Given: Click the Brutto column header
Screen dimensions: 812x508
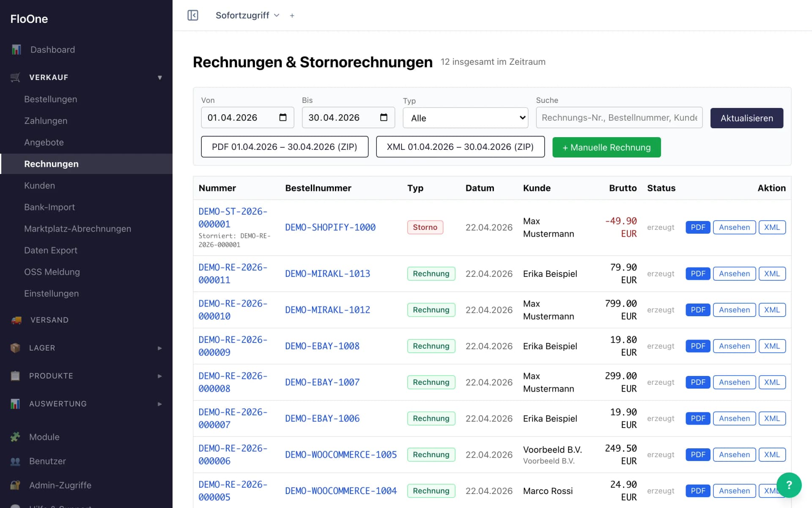Looking at the screenshot, I should (623, 188).
